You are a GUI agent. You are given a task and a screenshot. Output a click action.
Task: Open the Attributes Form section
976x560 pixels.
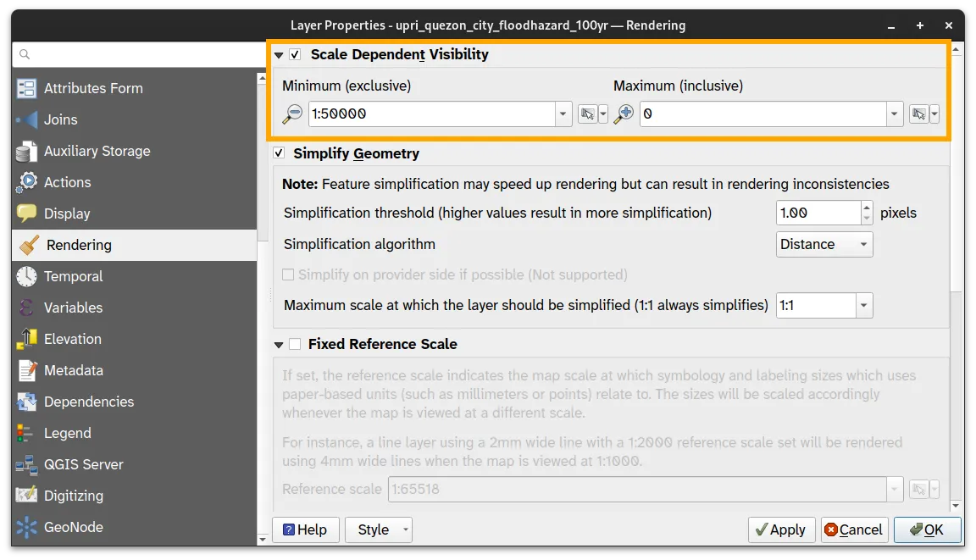point(93,88)
